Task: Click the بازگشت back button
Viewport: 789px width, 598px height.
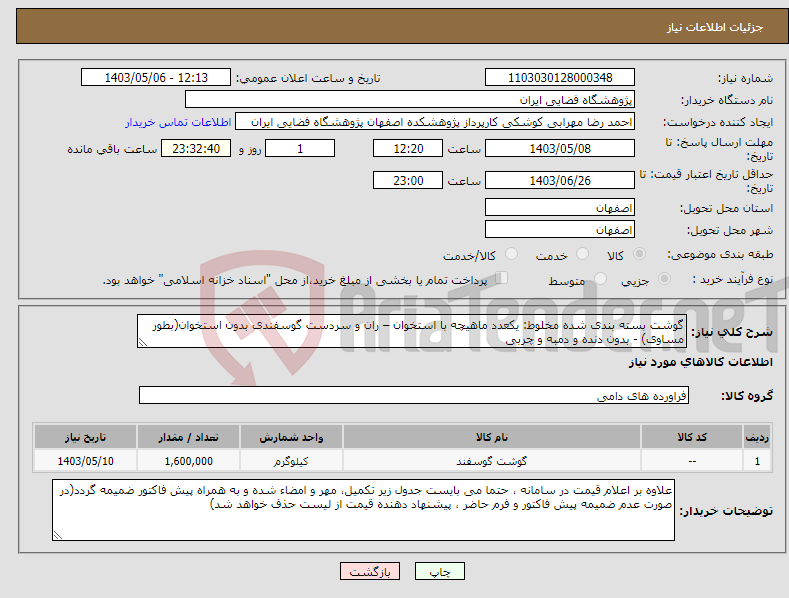Action: point(370,571)
